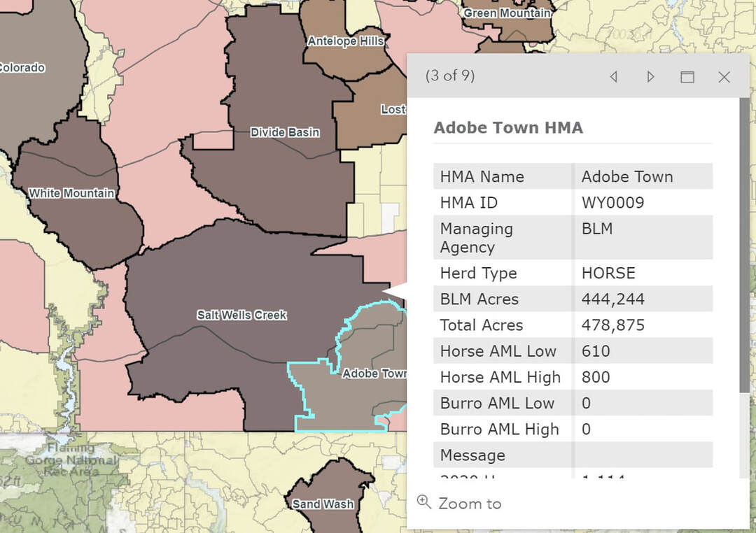The image size is (756, 533).
Task: Click the HMA ID value WY0009
Action: (612, 203)
